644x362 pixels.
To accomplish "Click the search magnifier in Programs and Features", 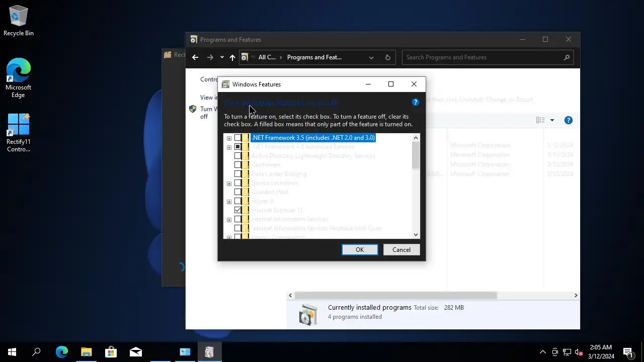I will coord(567,57).
